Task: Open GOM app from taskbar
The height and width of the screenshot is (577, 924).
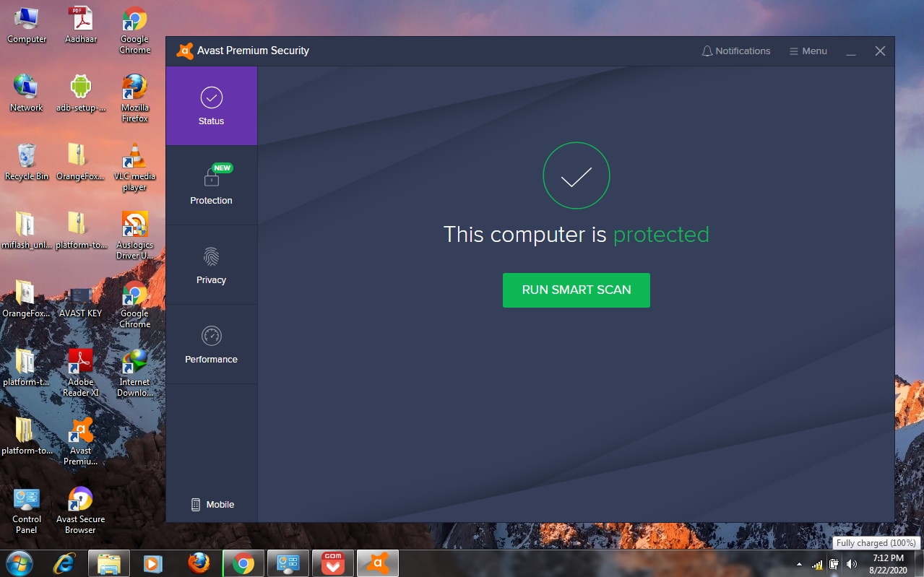Action: [x=333, y=563]
